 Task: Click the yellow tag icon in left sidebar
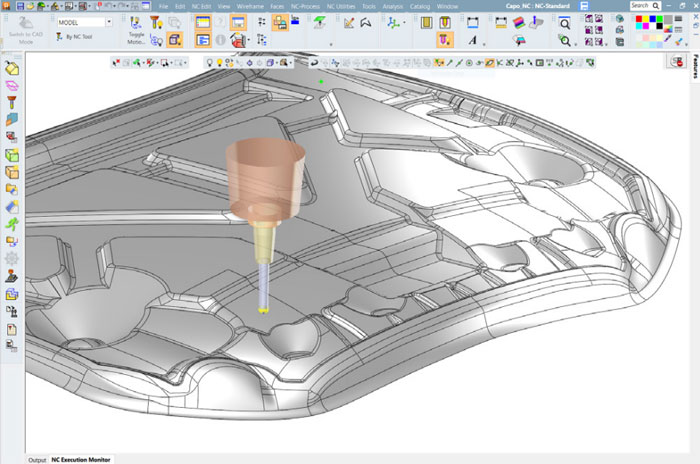[12, 68]
